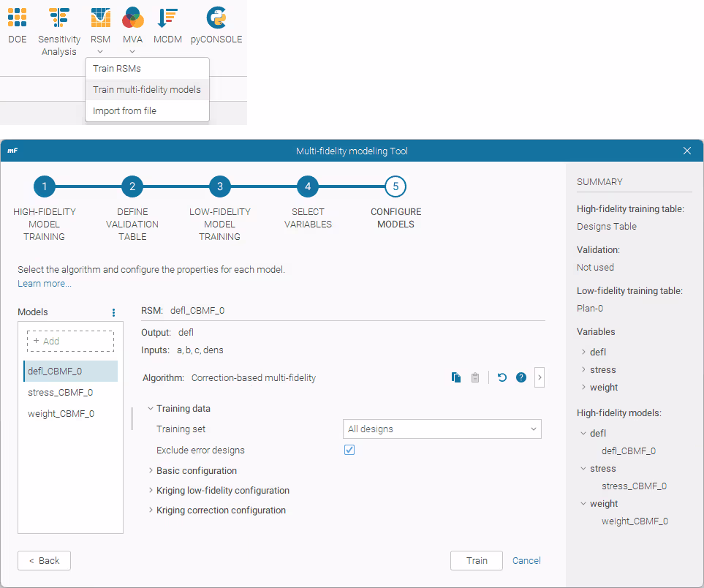Image resolution: width=704 pixels, height=588 pixels.
Task: Click the copy configuration icon
Action: pos(456,378)
